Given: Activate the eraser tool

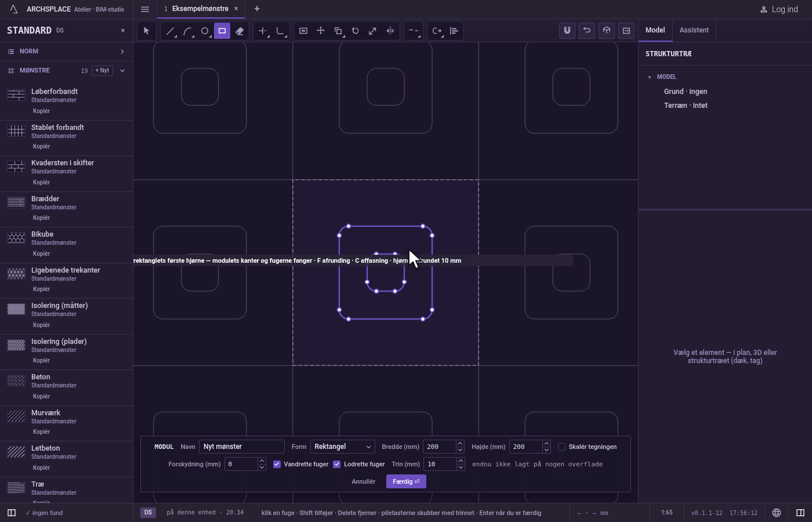Looking at the screenshot, I should (x=240, y=31).
